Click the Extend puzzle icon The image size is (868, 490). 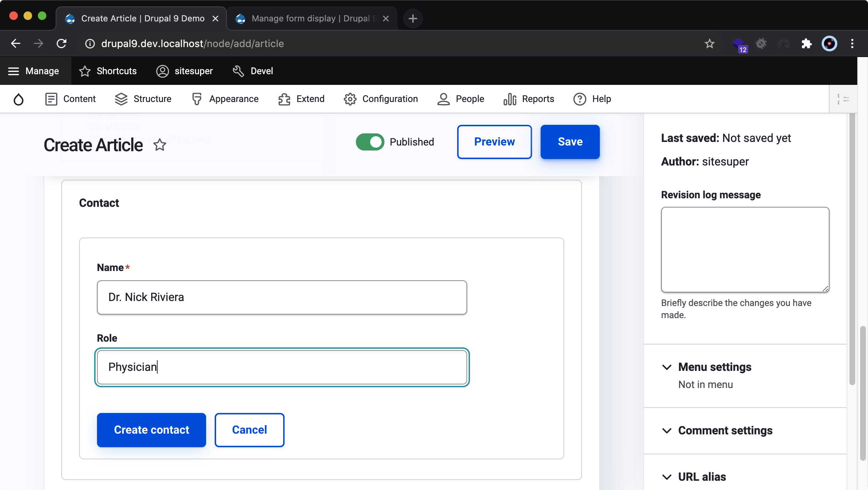[x=284, y=99]
